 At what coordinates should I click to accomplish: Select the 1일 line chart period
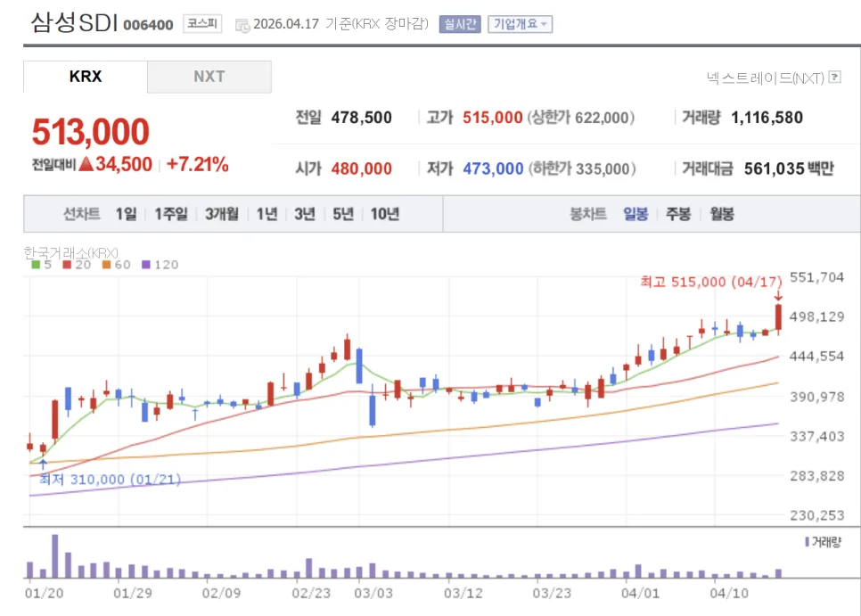coord(126,214)
